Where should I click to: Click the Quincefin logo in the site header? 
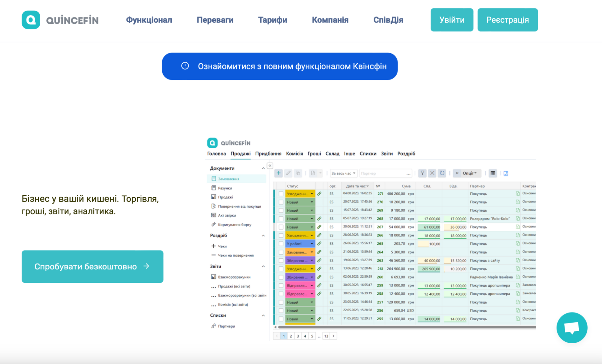(x=60, y=20)
